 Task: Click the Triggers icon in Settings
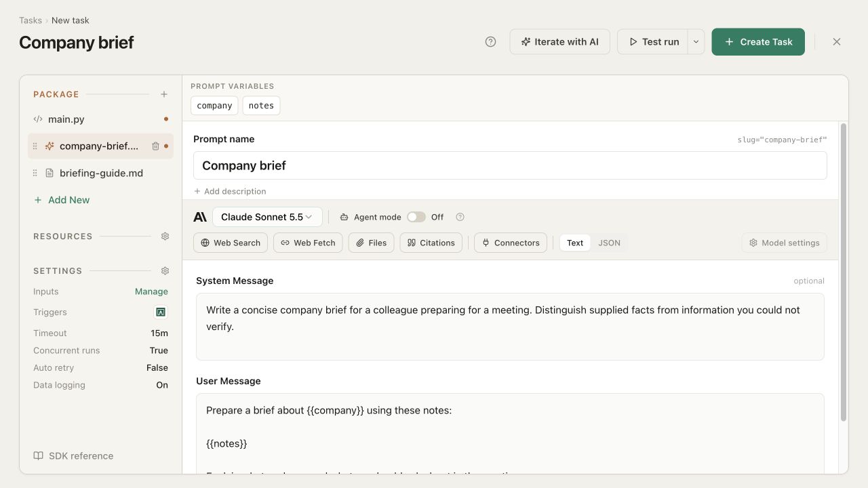[161, 312]
